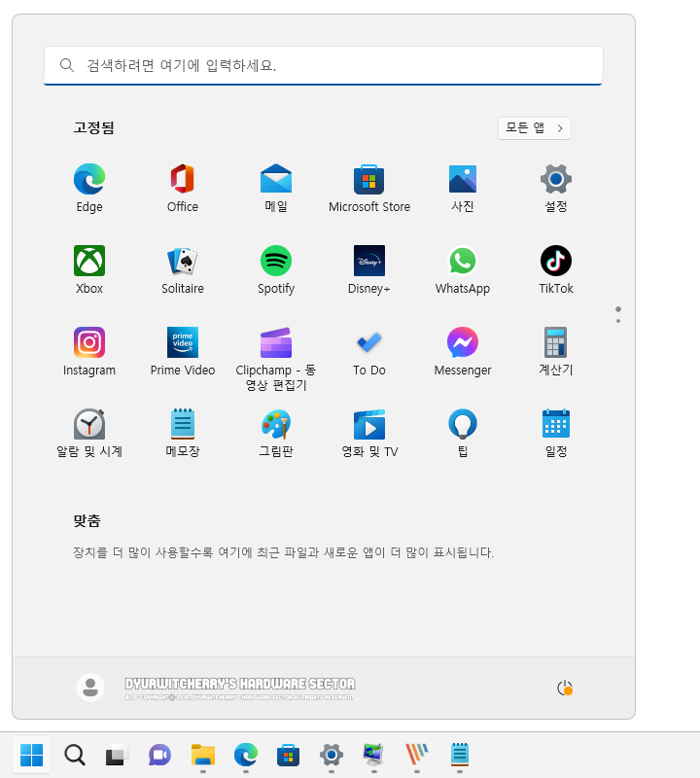Open the Chat icon on the taskbar

[x=159, y=756]
